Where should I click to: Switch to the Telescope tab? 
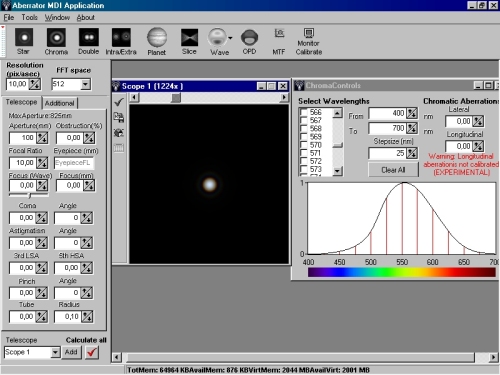point(22,102)
